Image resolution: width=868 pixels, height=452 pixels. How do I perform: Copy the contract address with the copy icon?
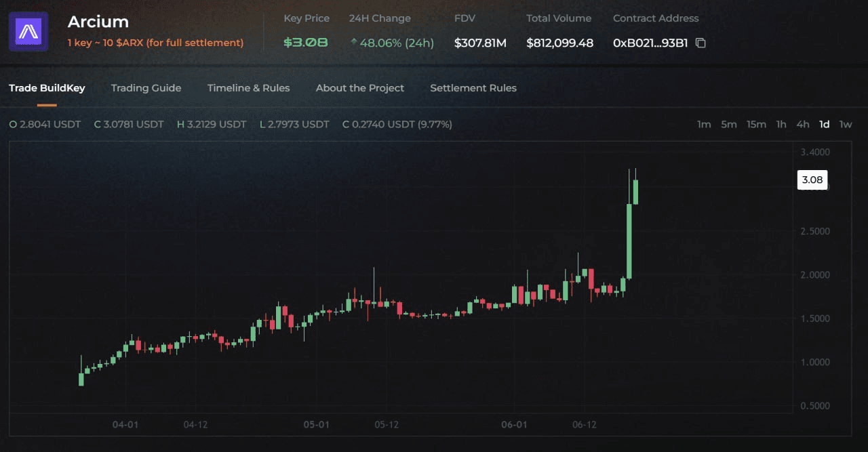pos(701,43)
